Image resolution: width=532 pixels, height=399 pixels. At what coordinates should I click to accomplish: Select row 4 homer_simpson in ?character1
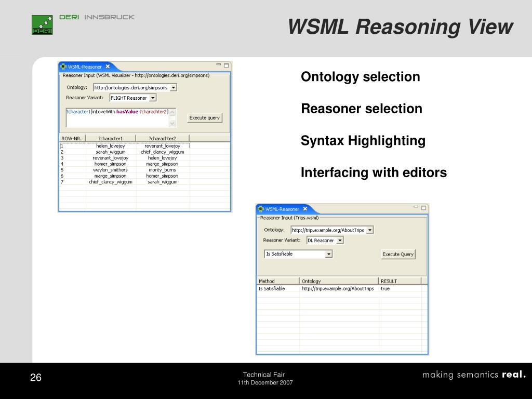[x=111, y=164]
